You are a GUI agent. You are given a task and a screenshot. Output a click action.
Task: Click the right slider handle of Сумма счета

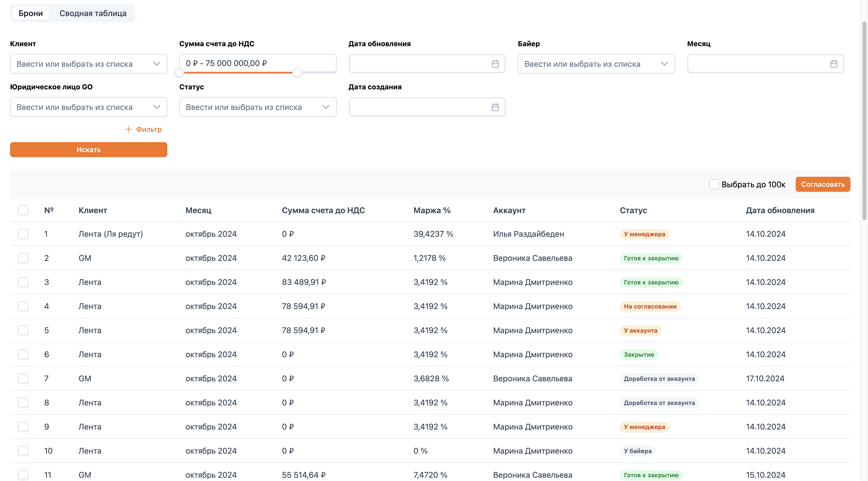[297, 72]
